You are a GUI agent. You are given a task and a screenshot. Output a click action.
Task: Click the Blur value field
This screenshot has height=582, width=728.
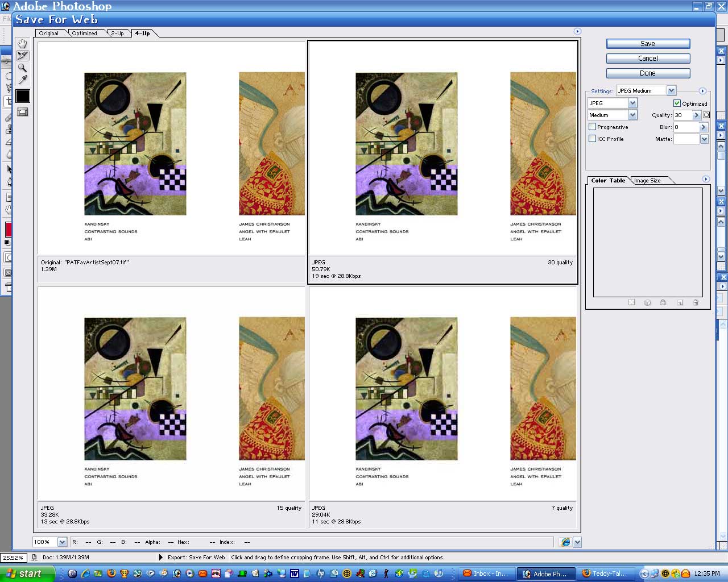pos(686,127)
